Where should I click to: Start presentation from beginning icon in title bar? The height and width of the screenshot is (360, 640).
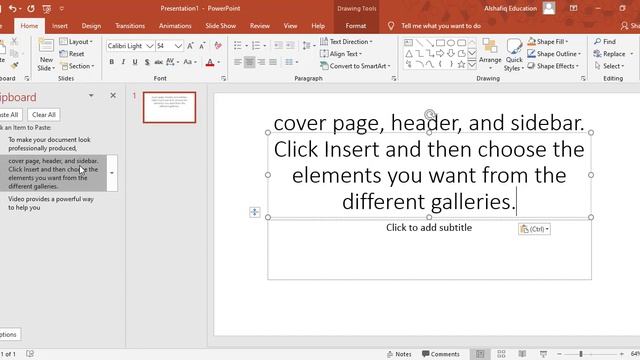click(x=47, y=9)
